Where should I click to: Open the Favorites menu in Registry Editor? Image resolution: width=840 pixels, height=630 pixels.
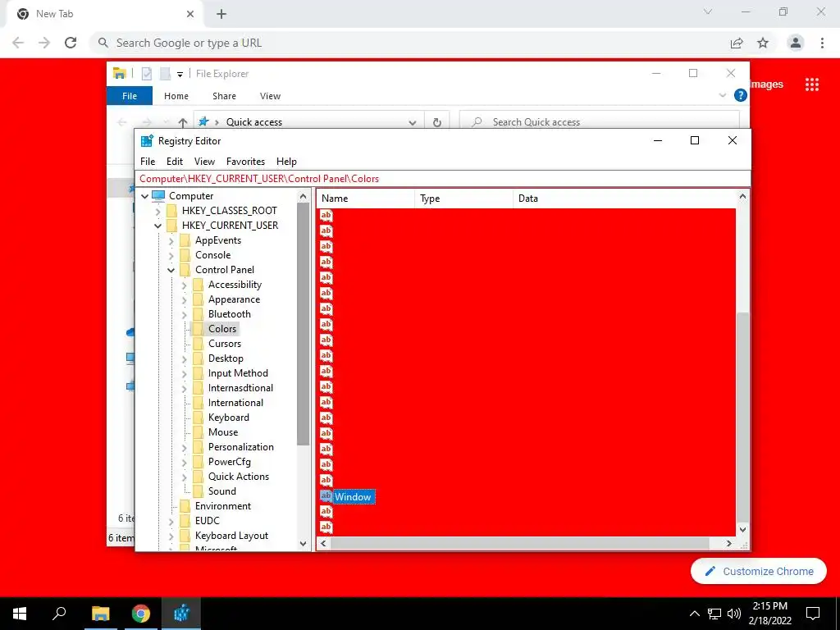pos(245,162)
